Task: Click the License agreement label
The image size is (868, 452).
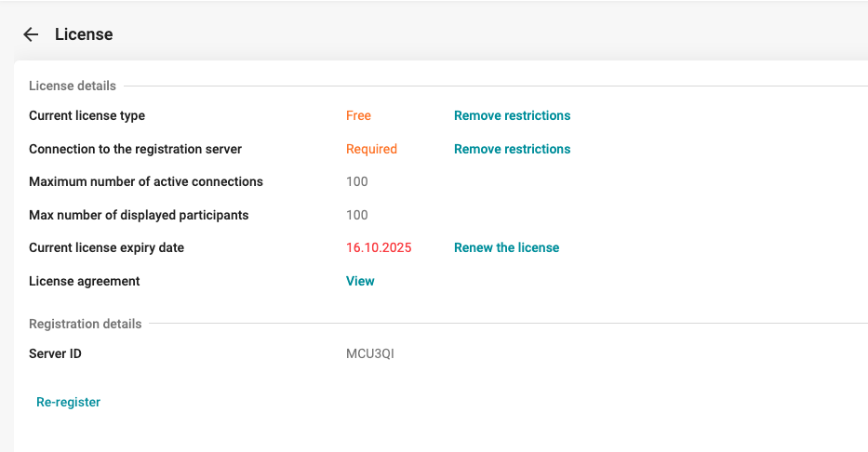Action: point(84,281)
